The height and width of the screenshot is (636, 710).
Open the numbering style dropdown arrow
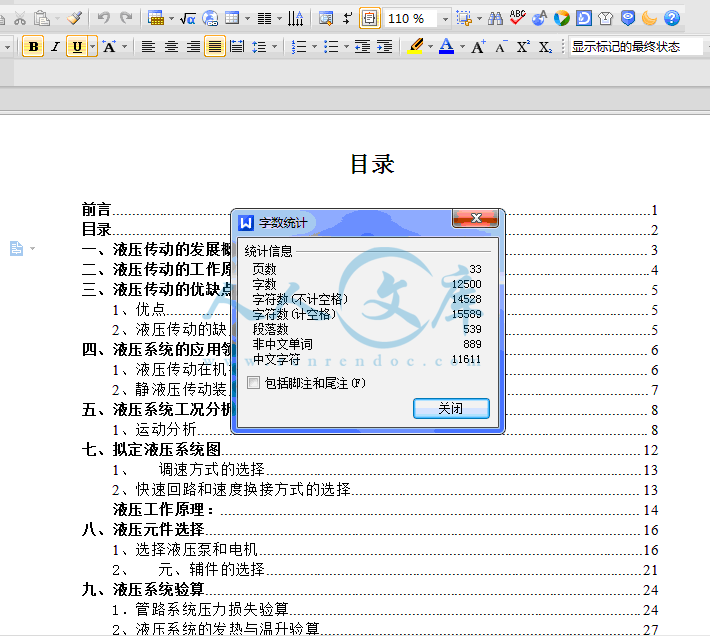314,47
